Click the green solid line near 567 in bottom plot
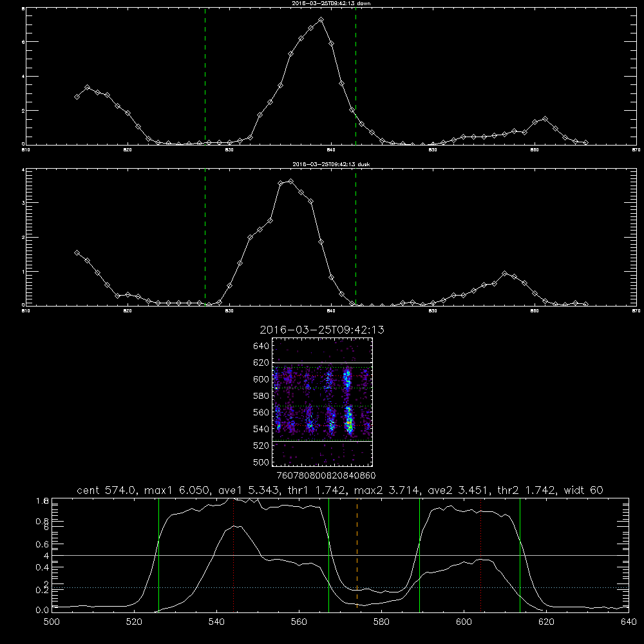The image size is (644, 644). click(x=328, y=555)
